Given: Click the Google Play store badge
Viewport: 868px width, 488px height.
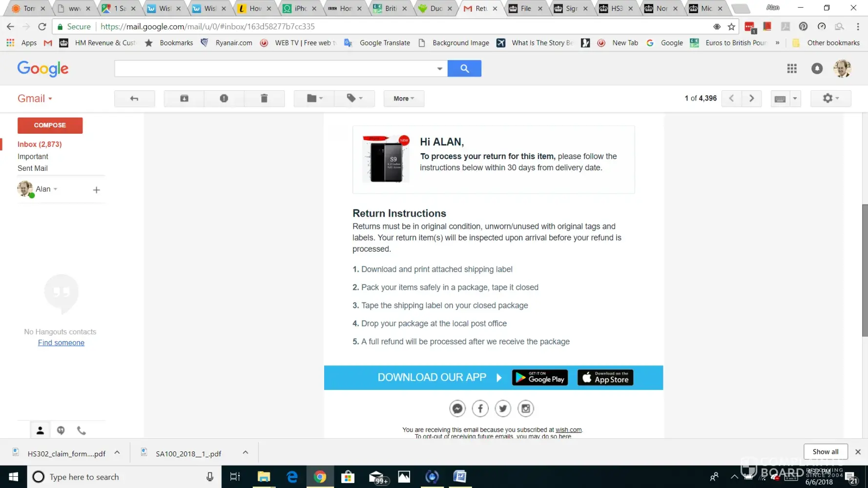Looking at the screenshot, I should point(540,378).
